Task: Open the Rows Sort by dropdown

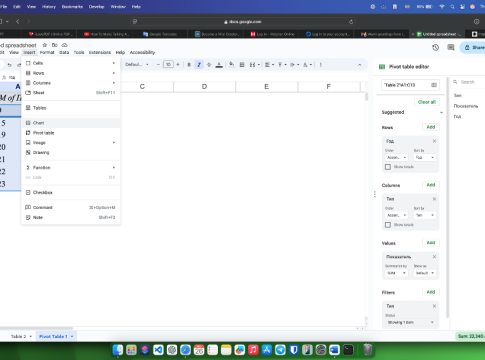Action: click(x=425, y=157)
